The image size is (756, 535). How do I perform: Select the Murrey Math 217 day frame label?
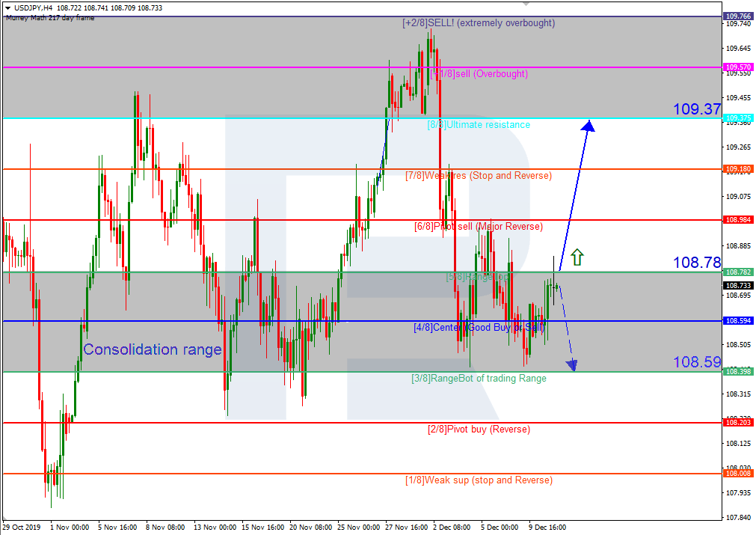click(x=49, y=17)
